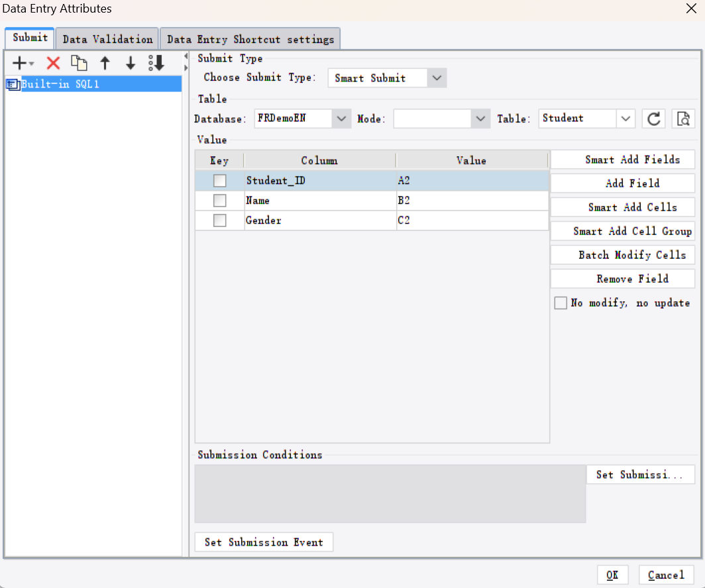
Task: Refresh the Student table fields
Action: (653, 119)
